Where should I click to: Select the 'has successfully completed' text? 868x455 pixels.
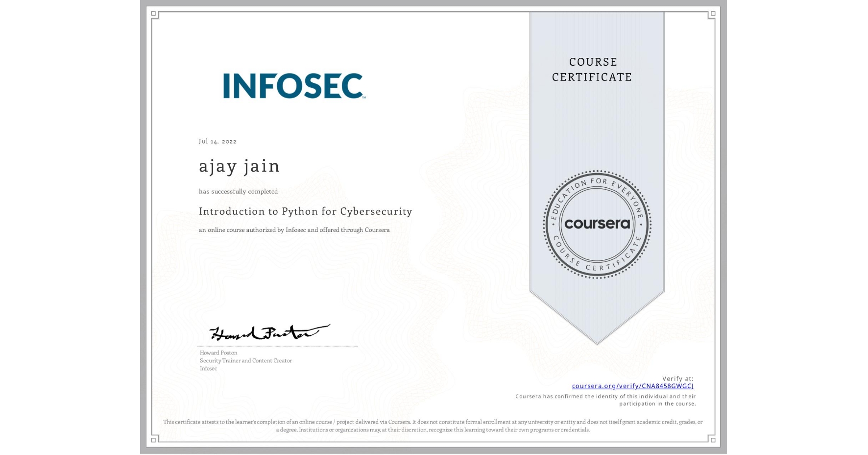[x=238, y=191]
